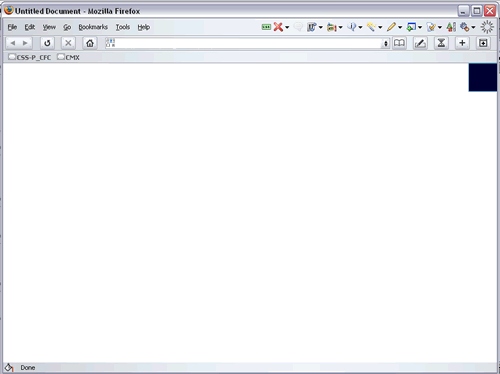Go to the Home page icon

pos(90,43)
